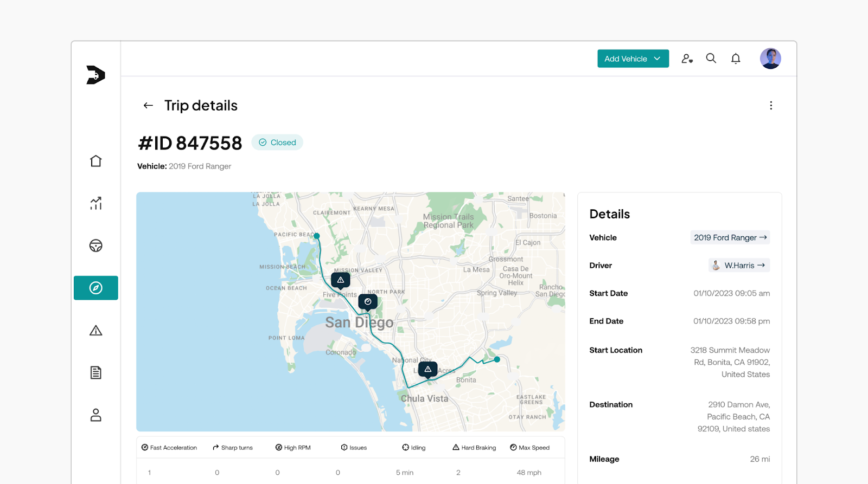Click the app logo in sidebar
The width and height of the screenshot is (868, 484).
95,75
